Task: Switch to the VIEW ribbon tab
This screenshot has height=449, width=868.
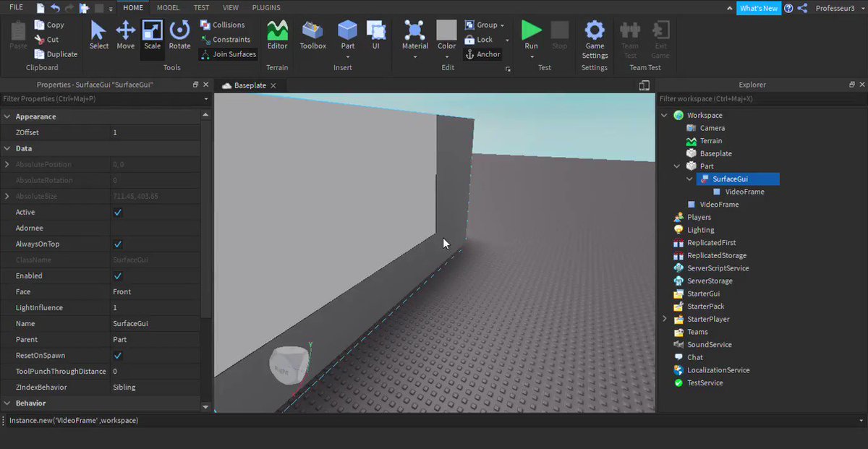Action: [x=231, y=7]
